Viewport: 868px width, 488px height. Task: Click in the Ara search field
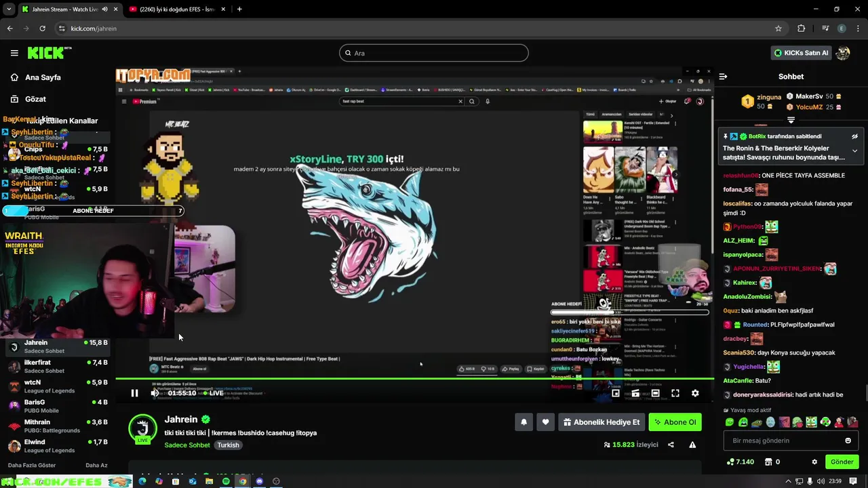(434, 53)
